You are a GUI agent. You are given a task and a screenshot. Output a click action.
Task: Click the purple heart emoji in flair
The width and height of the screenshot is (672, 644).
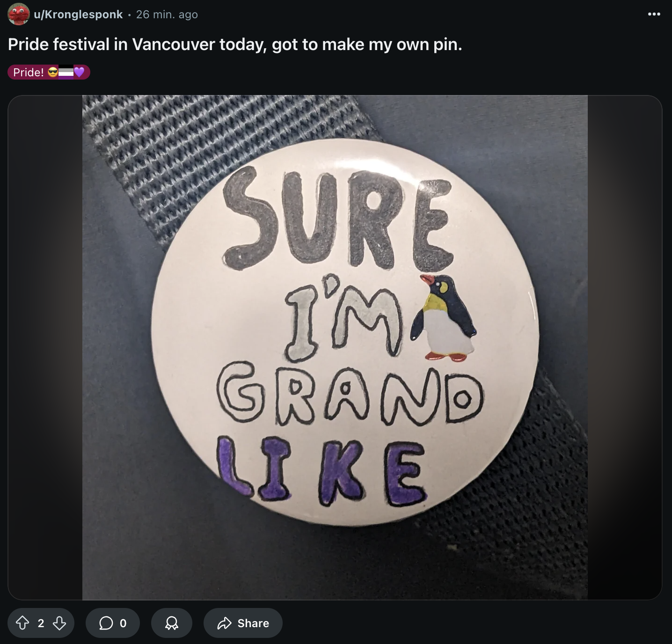pos(79,72)
